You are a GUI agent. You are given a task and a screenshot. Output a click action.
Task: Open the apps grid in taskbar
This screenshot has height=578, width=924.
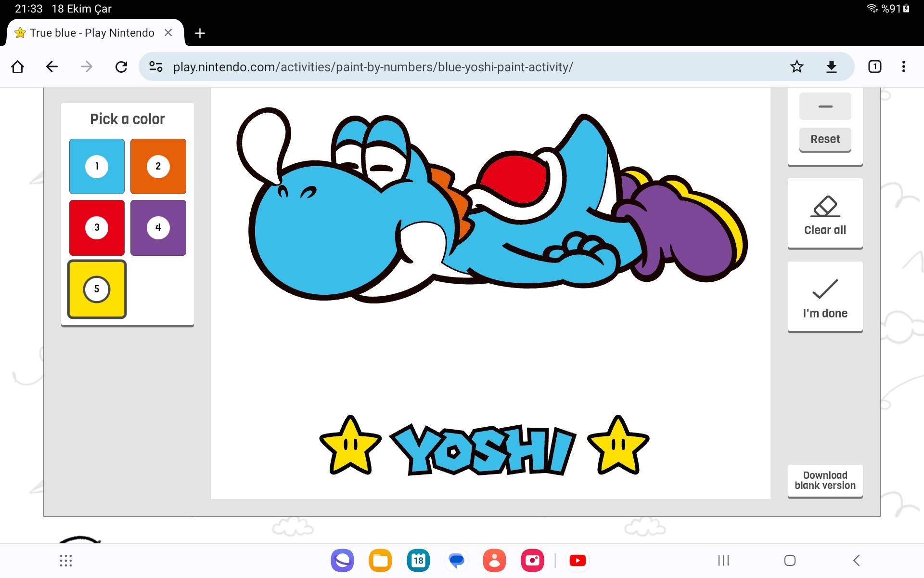[66, 561]
